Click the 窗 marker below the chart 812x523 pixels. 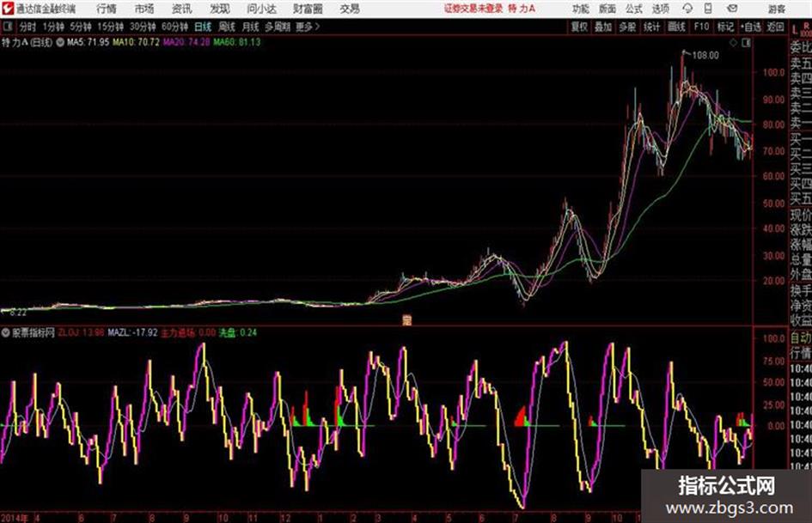pyautogui.click(x=407, y=320)
